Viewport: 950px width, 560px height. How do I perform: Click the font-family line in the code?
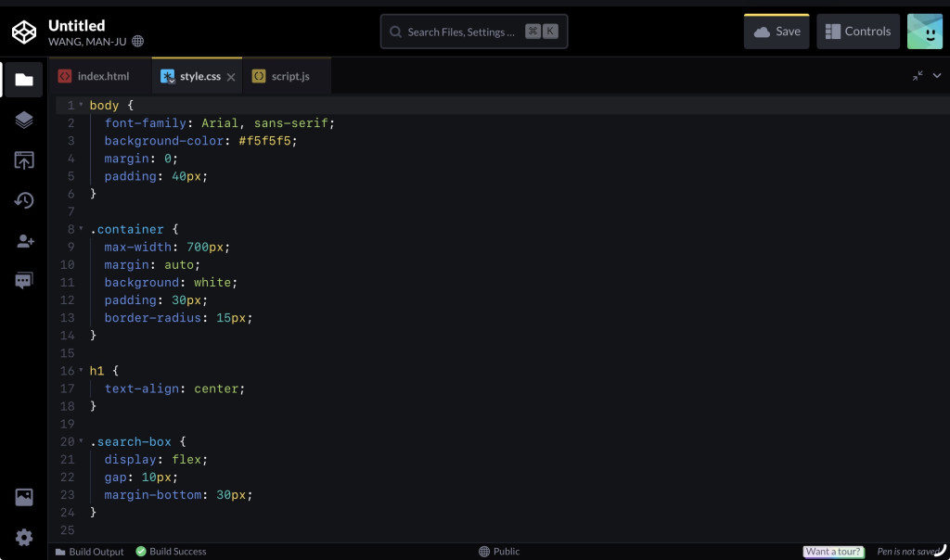(x=219, y=123)
